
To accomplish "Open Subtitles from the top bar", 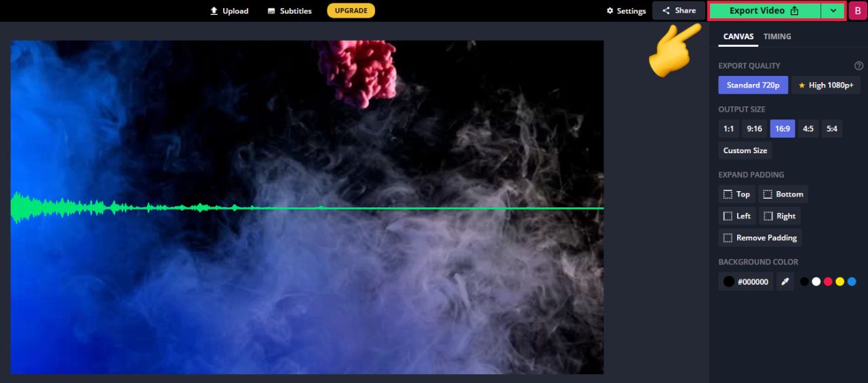I will (290, 11).
